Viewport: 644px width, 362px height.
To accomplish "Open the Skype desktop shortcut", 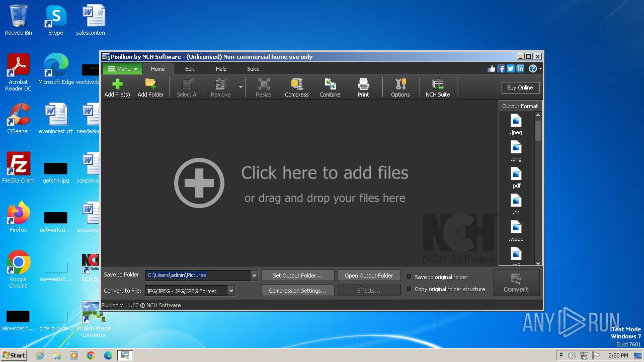I will click(56, 20).
